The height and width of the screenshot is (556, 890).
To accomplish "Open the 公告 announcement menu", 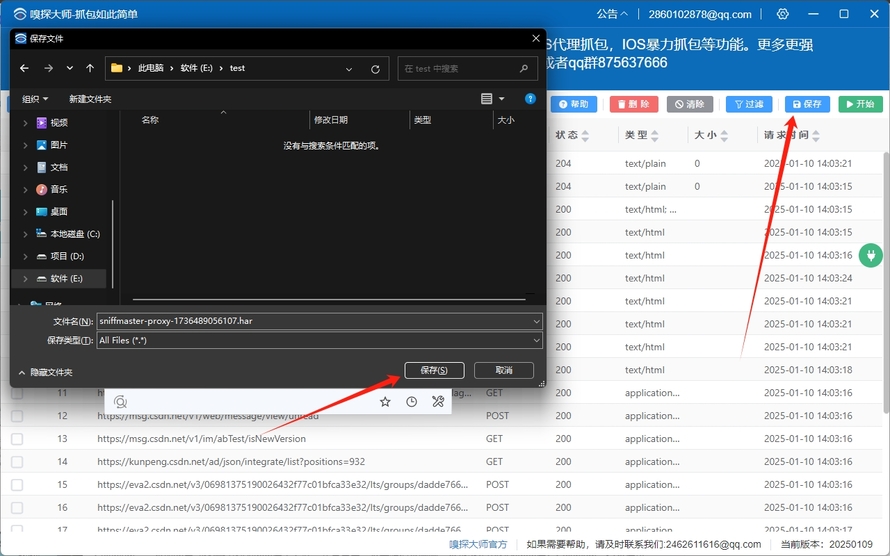I will [x=612, y=14].
